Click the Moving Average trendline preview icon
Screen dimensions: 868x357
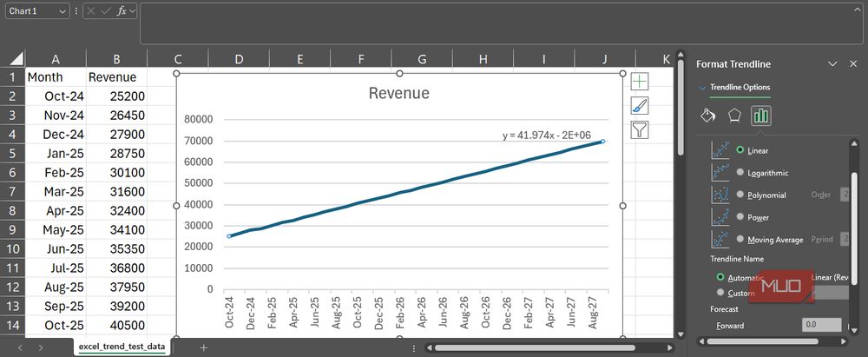pos(720,239)
